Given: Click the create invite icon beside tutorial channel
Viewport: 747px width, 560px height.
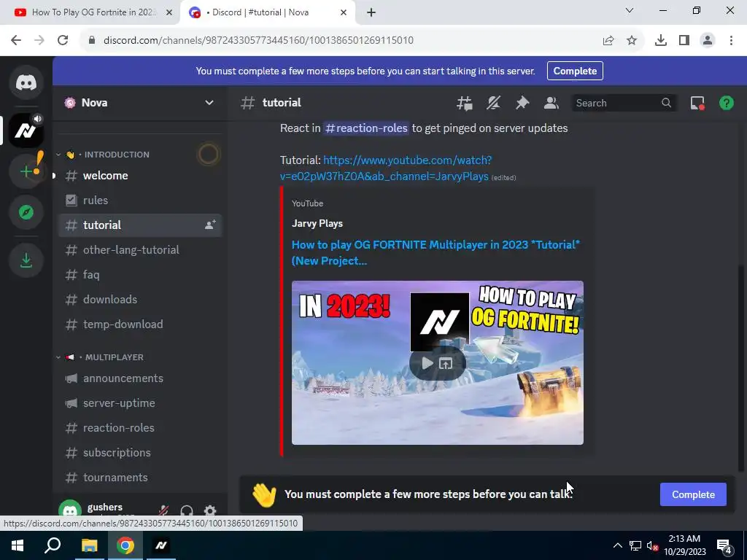Looking at the screenshot, I should pos(210,225).
